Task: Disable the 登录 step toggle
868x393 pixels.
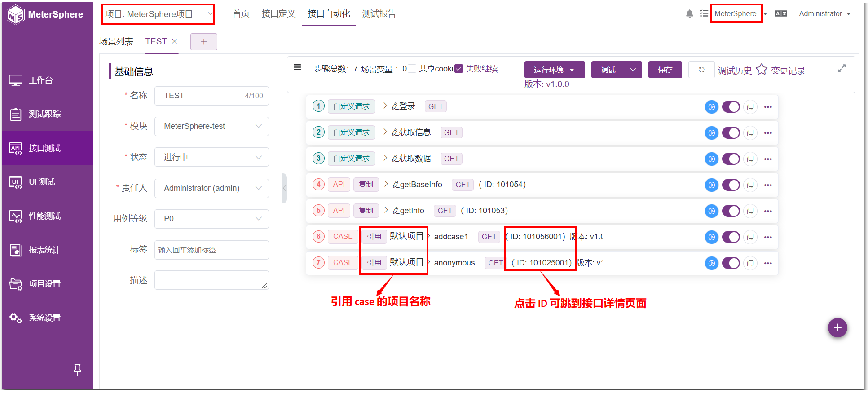Action: [731, 107]
